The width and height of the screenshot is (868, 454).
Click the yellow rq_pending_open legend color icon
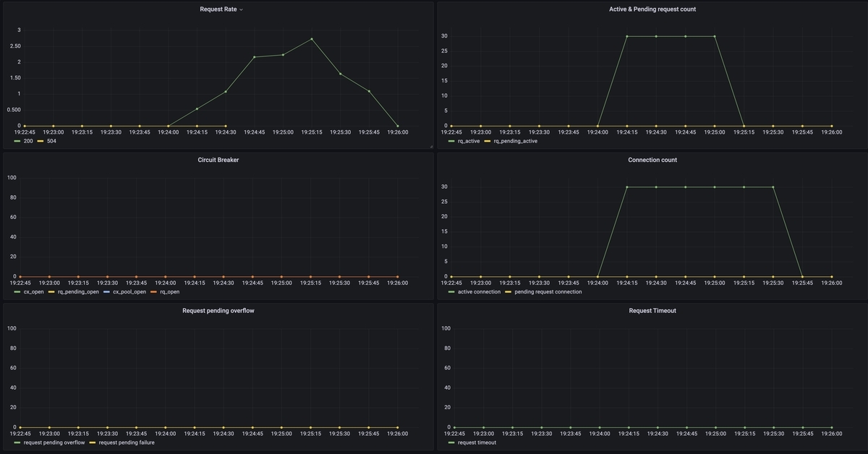51,292
